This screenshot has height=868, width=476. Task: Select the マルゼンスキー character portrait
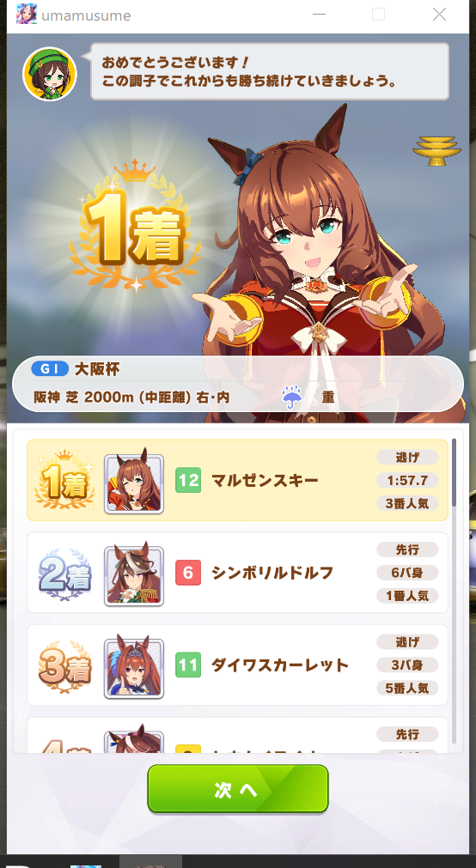tap(134, 484)
